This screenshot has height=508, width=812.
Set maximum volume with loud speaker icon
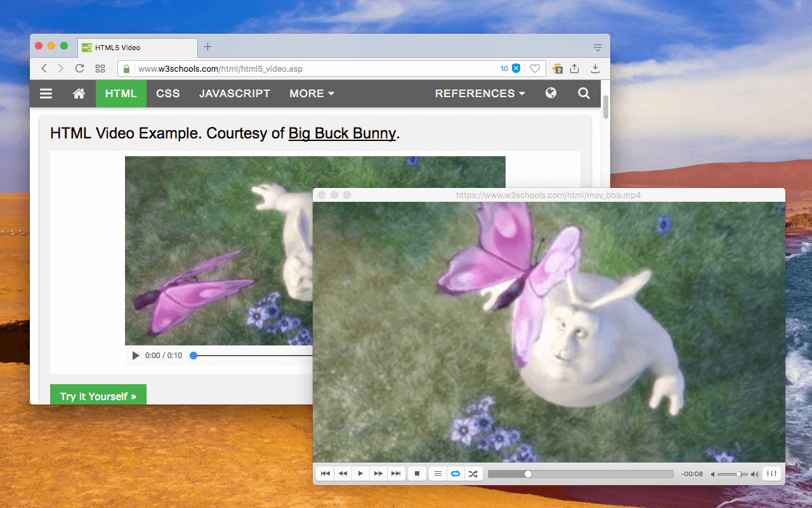(x=754, y=474)
